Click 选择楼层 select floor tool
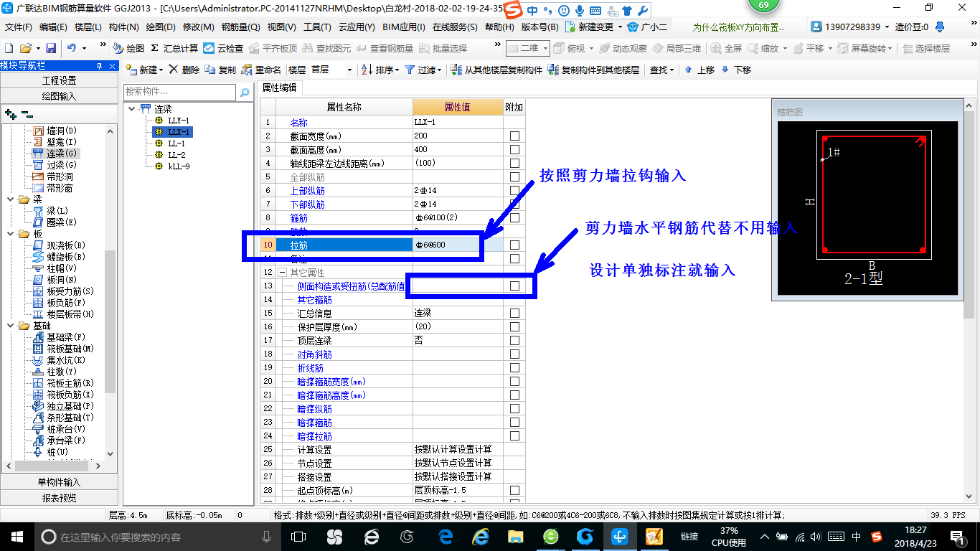The width and height of the screenshot is (980, 551). pos(926,48)
